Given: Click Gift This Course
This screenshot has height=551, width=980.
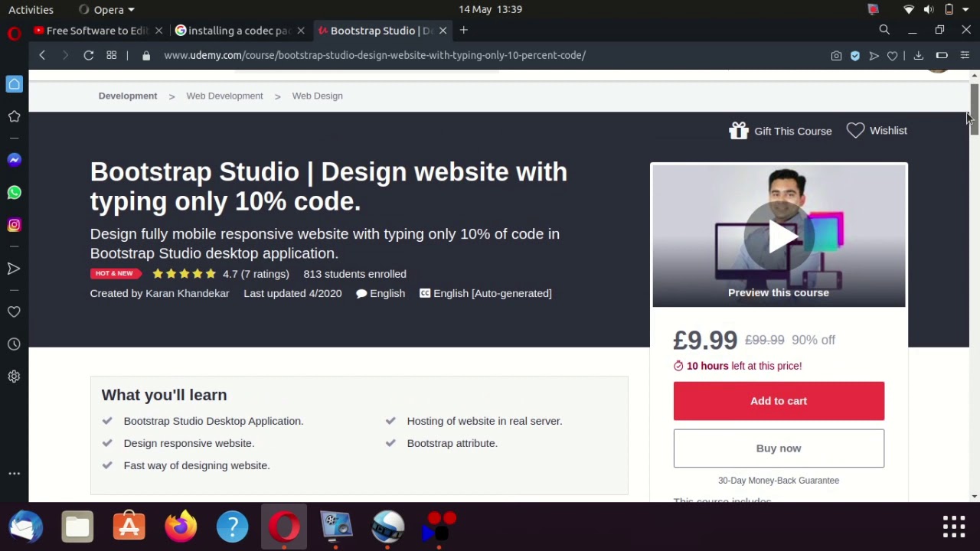Looking at the screenshot, I should click(780, 131).
